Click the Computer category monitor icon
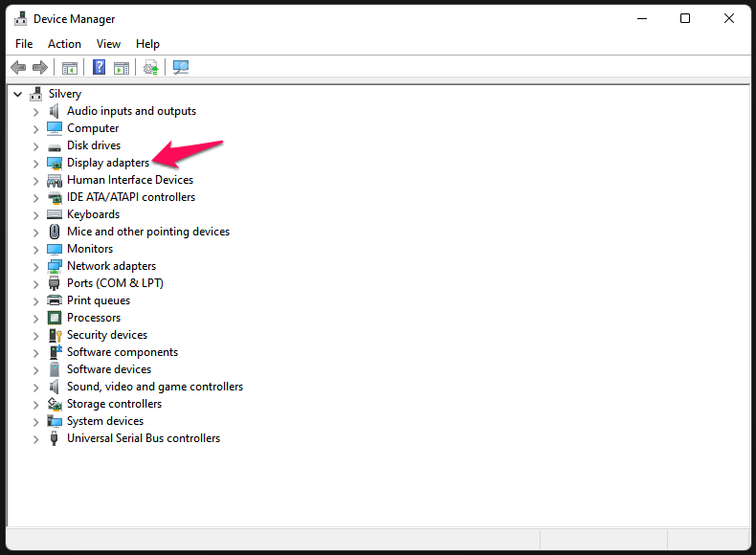 (x=55, y=128)
